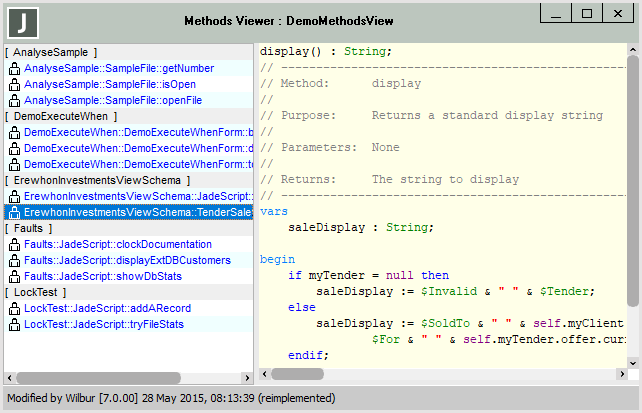
Task: Click the lock icon beside Faults clockDocumentation
Action: coord(14,245)
